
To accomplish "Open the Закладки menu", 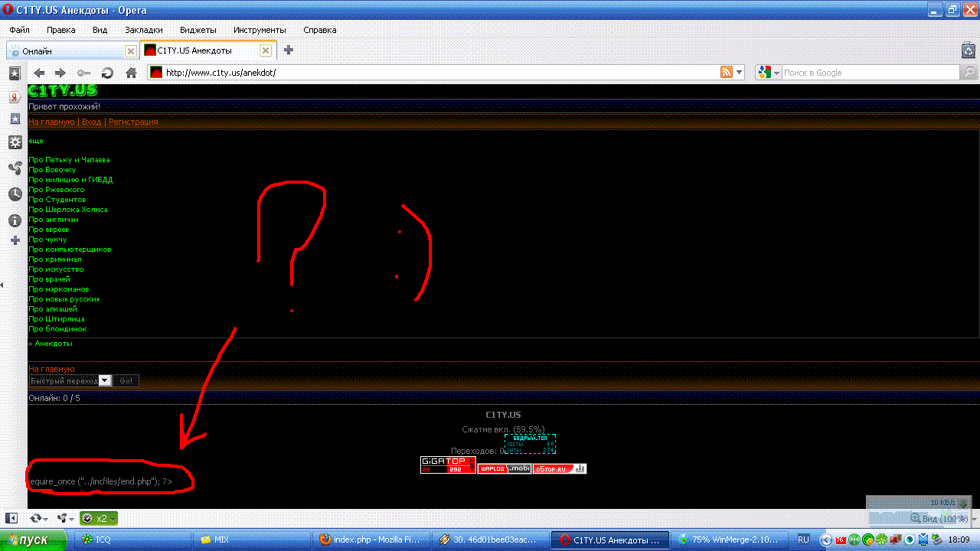I will [144, 30].
